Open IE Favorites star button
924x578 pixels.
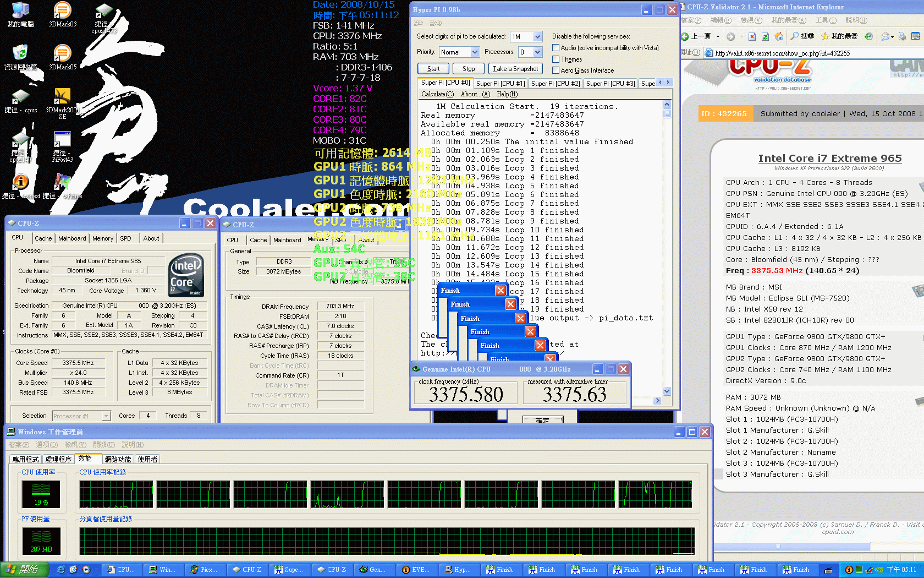[839, 36]
